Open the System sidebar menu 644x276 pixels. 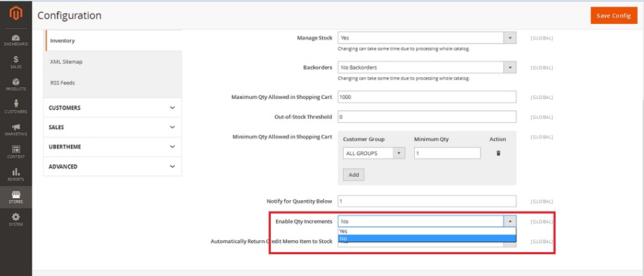tap(15, 220)
